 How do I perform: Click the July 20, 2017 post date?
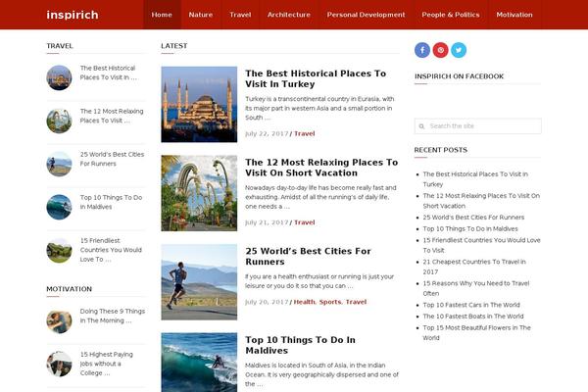267,302
